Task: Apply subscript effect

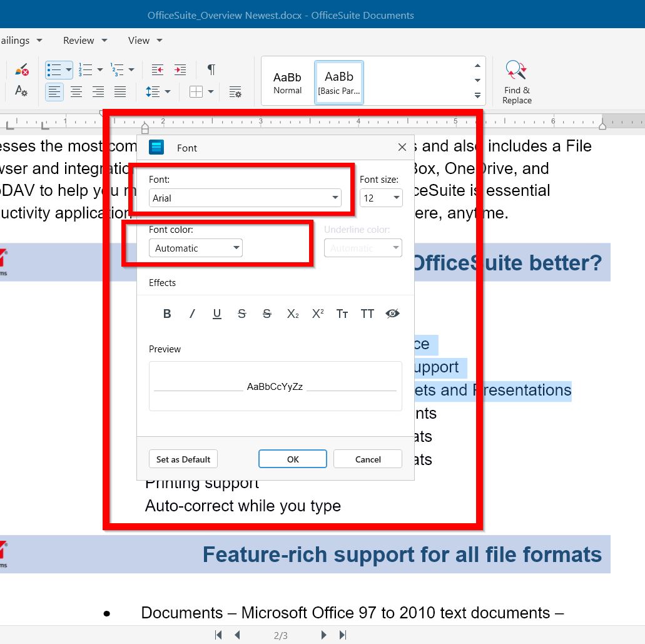Action: pos(293,314)
